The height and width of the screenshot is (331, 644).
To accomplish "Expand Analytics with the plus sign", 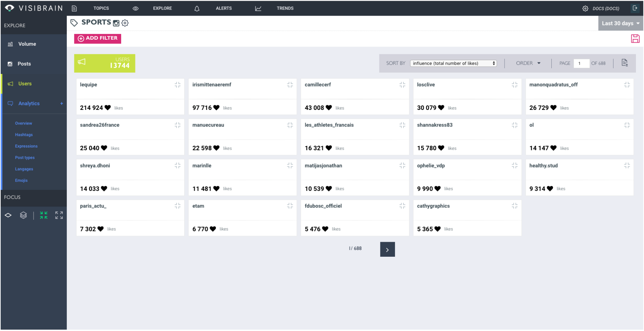I will [x=61, y=104].
